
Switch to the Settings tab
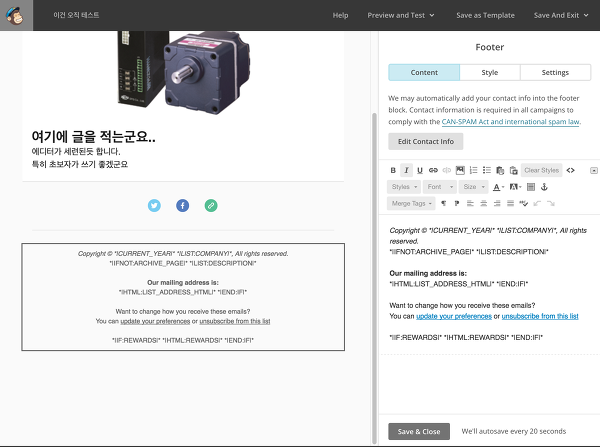tap(555, 72)
